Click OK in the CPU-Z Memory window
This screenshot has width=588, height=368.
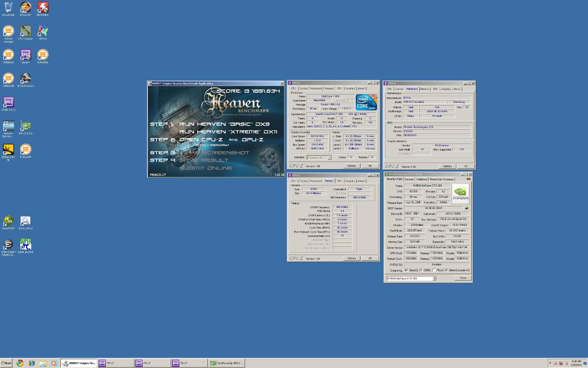point(370,258)
